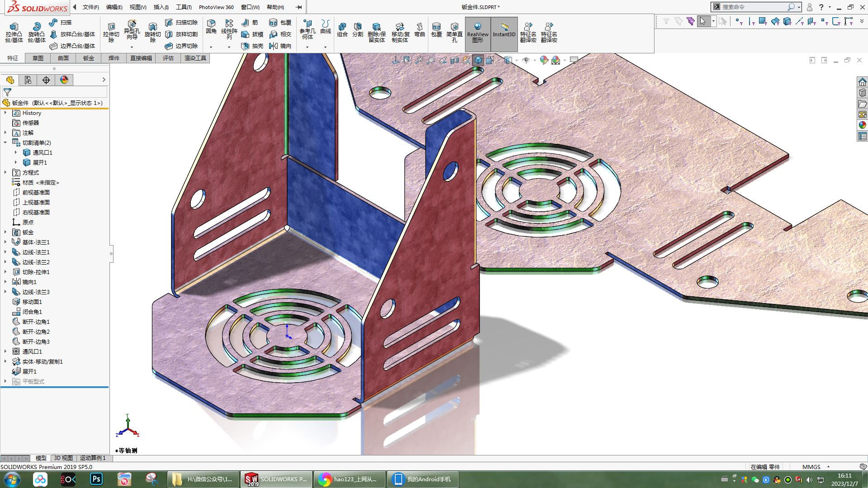Select 断开-边角2 in feature tree
The height and width of the screenshot is (488, 868).
pyautogui.click(x=36, y=332)
